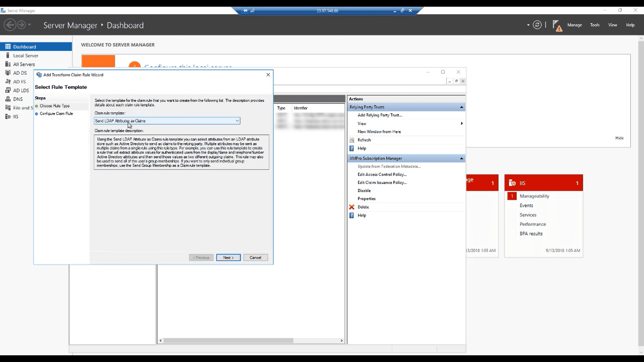This screenshot has width=644, height=362.
Task: Collapse the Relying Party Trusts section
Action: [462, 107]
